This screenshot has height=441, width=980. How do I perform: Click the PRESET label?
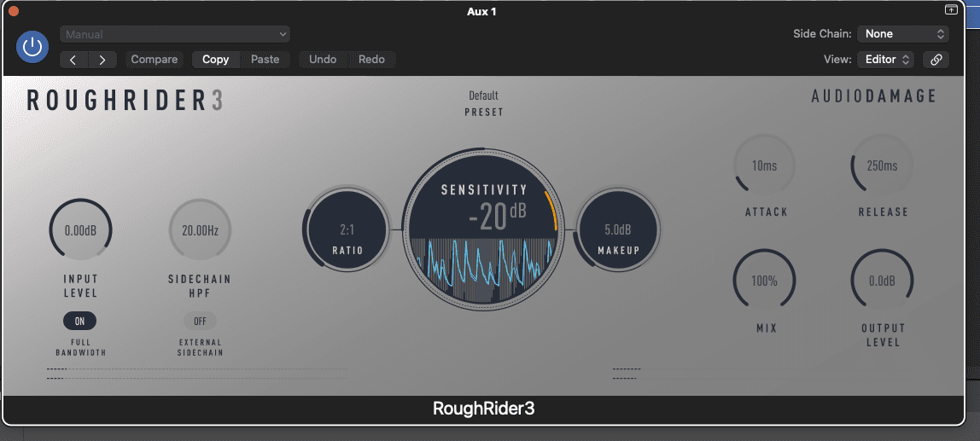coord(484,113)
